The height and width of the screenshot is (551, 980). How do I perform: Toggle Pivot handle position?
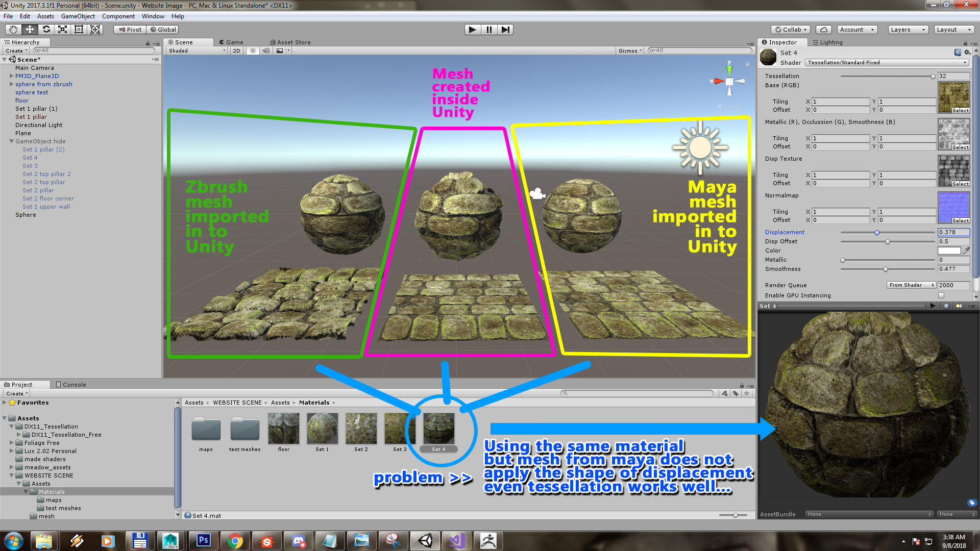coord(130,30)
